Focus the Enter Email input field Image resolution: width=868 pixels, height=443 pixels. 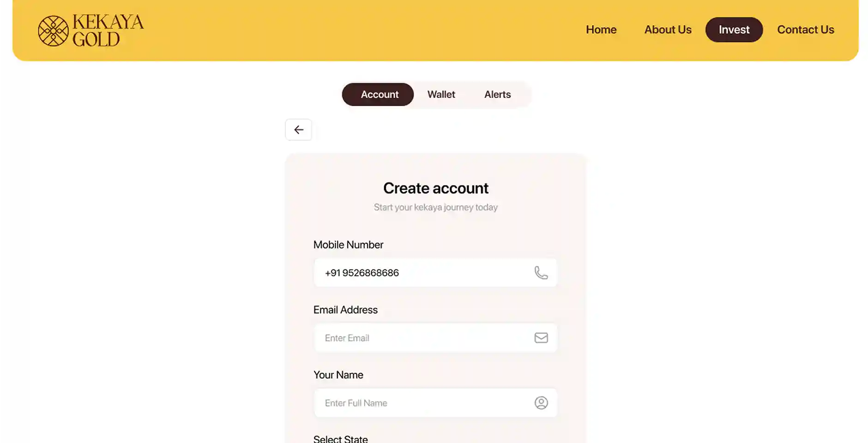click(x=435, y=338)
